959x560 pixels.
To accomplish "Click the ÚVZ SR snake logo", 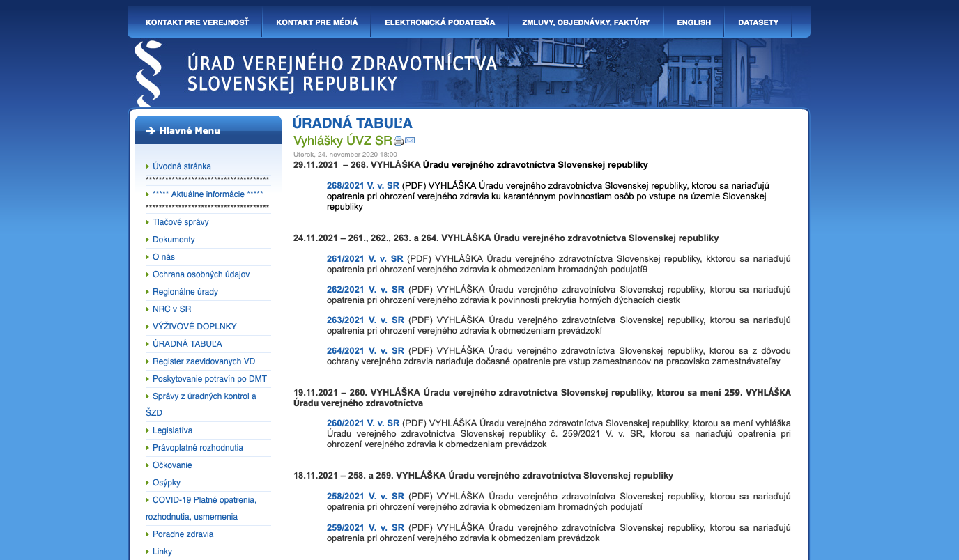I will 148,73.
